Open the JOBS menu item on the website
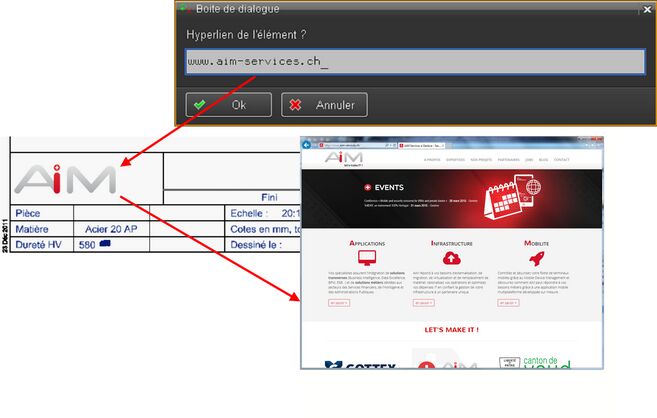This screenshot has height=418, width=657. pyautogui.click(x=529, y=160)
